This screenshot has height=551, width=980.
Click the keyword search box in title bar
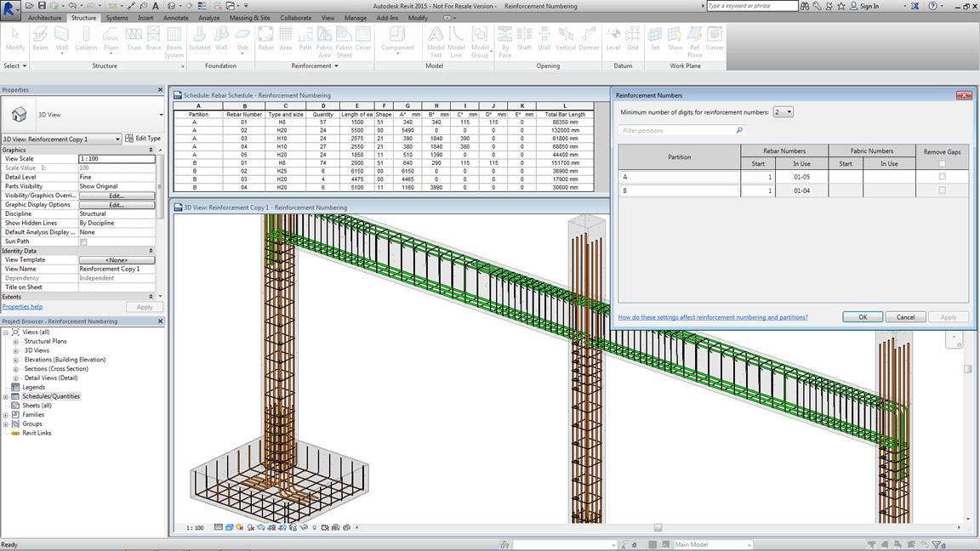tap(753, 6)
